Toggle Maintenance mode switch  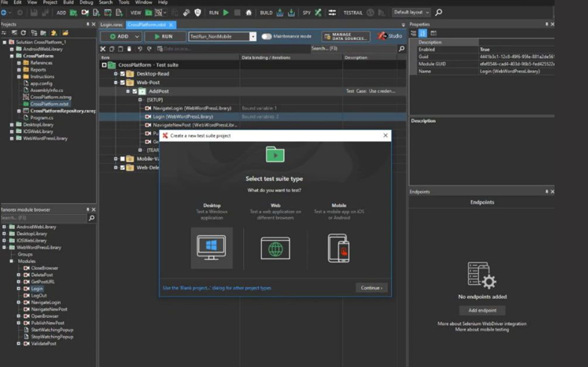266,36
